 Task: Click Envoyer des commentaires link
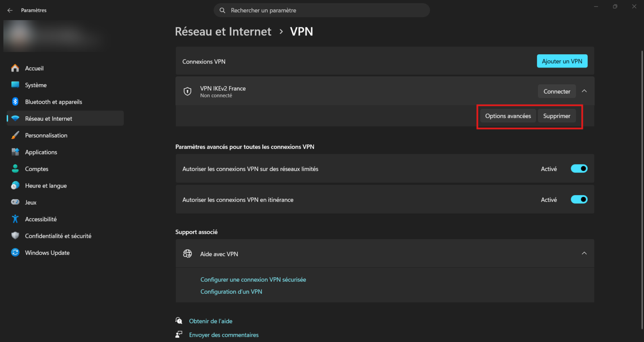point(224,335)
